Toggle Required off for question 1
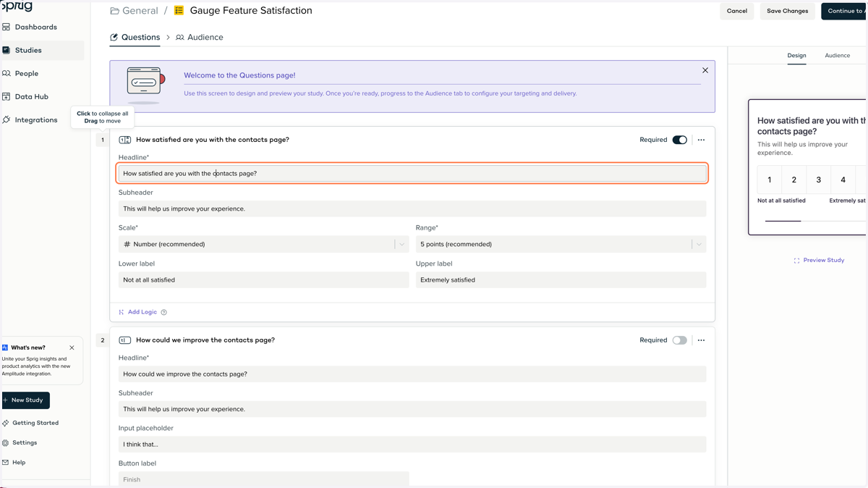 679,140
